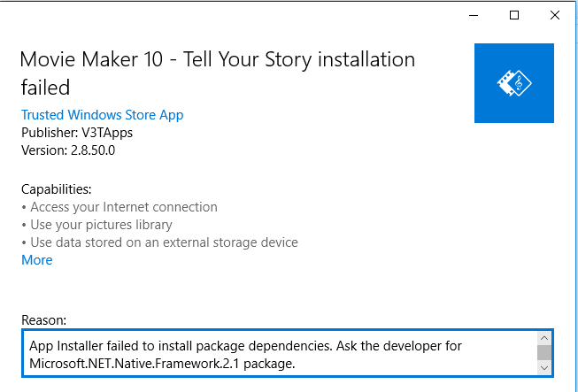The image size is (578, 392).
Task: Click the Movie Maker app logo tile
Action: coord(513,82)
